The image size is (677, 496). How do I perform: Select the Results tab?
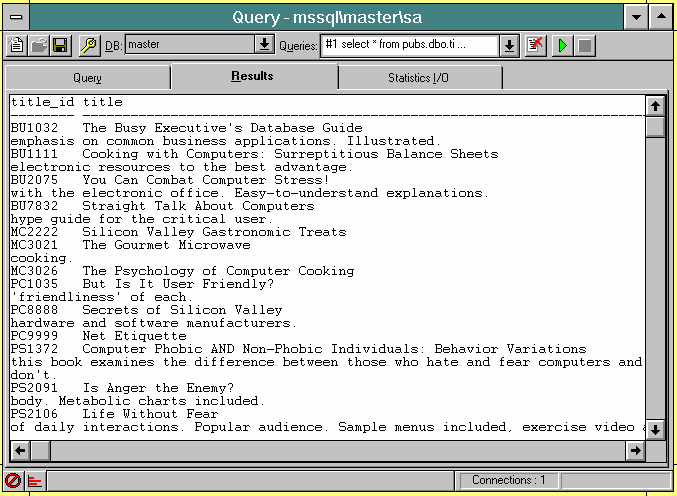[253, 76]
